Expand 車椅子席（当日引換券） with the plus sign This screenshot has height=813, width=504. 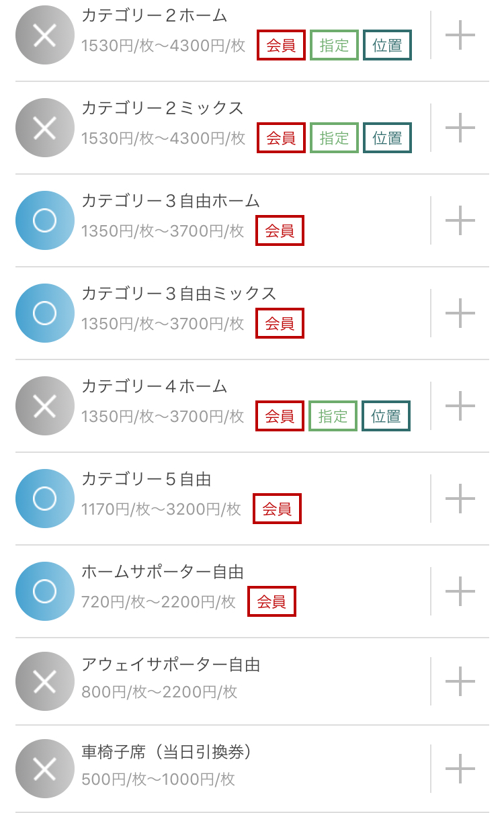pyautogui.click(x=460, y=769)
